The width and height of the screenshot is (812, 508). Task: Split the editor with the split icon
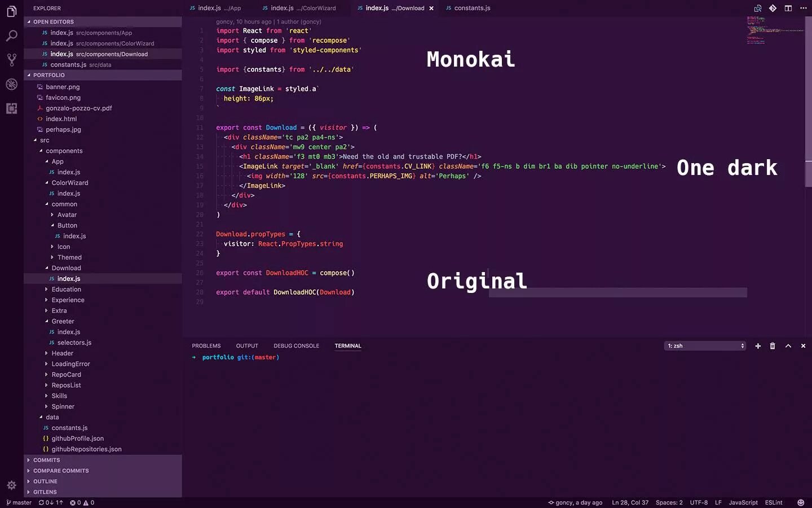(x=788, y=8)
